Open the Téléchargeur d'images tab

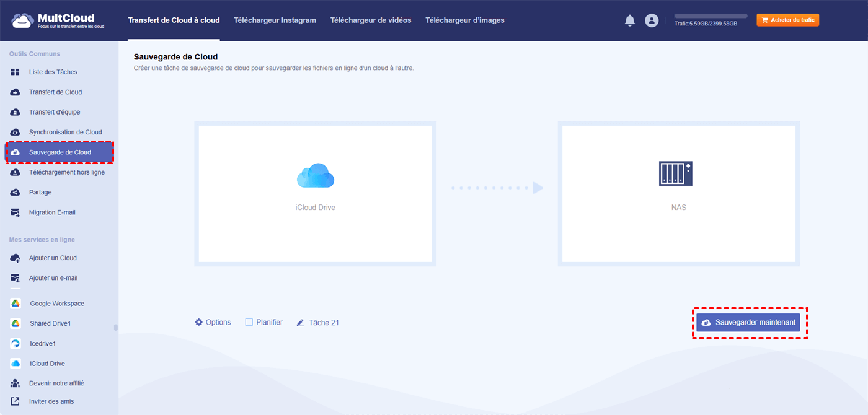coord(465,20)
